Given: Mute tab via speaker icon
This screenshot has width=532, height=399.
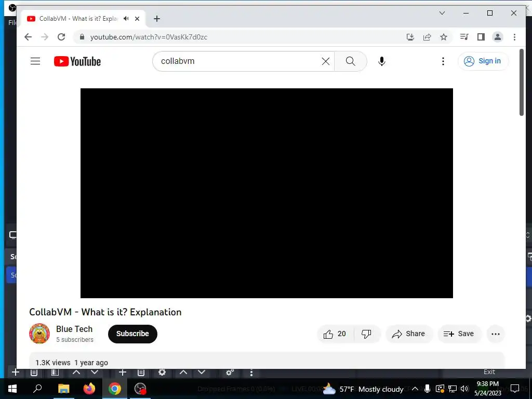Looking at the screenshot, I should tap(126, 19).
